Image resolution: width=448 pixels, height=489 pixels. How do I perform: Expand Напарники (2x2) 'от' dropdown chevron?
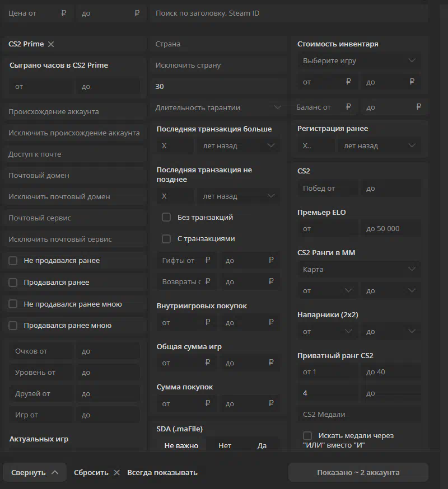pos(348,331)
